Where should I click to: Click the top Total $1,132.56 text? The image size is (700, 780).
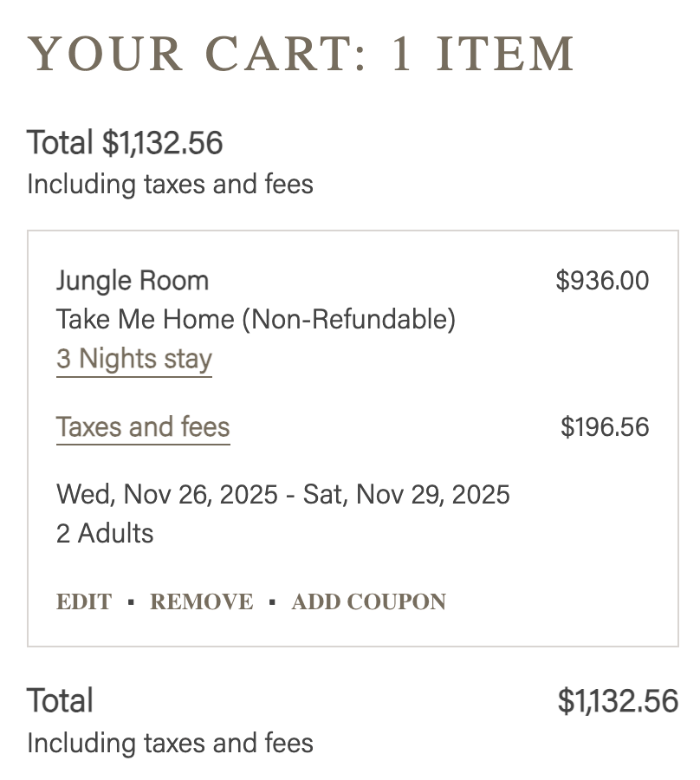[125, 143]
